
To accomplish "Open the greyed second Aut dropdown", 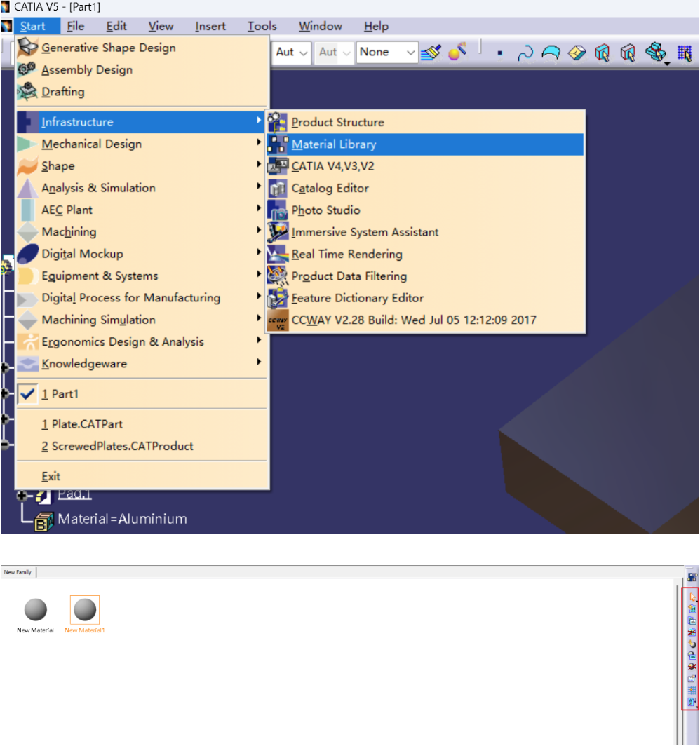I will click(335, 53).
